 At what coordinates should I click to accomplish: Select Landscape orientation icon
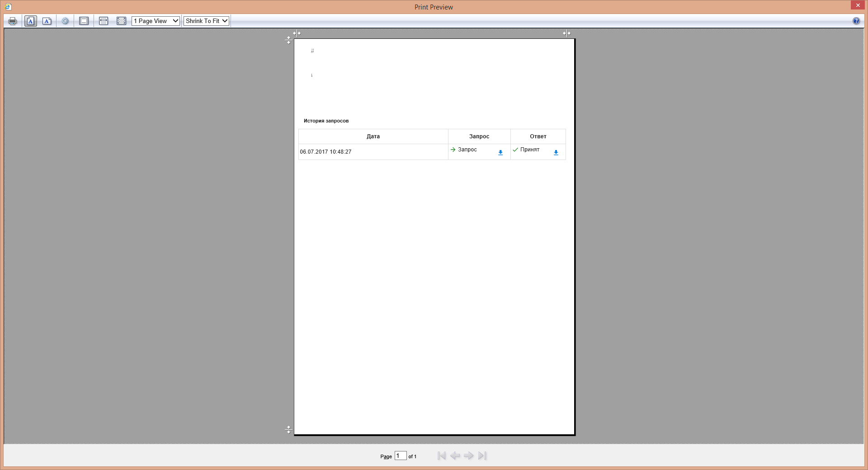point(47,21)
